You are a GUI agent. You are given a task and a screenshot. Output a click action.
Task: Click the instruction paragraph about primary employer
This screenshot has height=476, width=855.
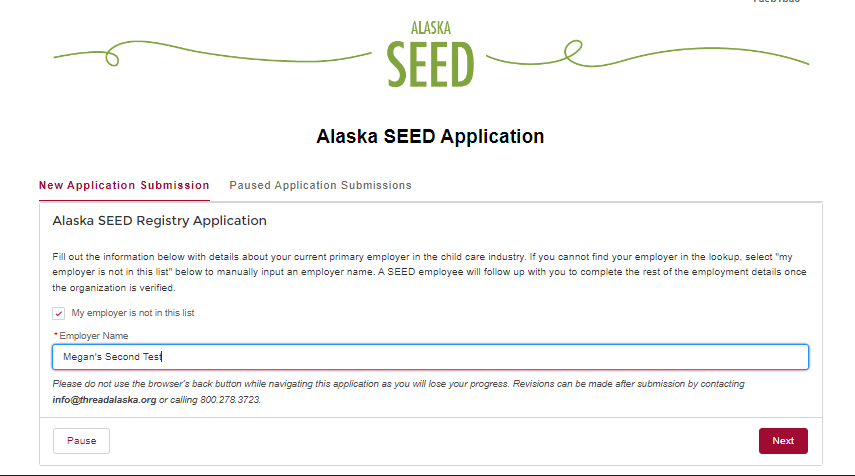click(429, 272)
